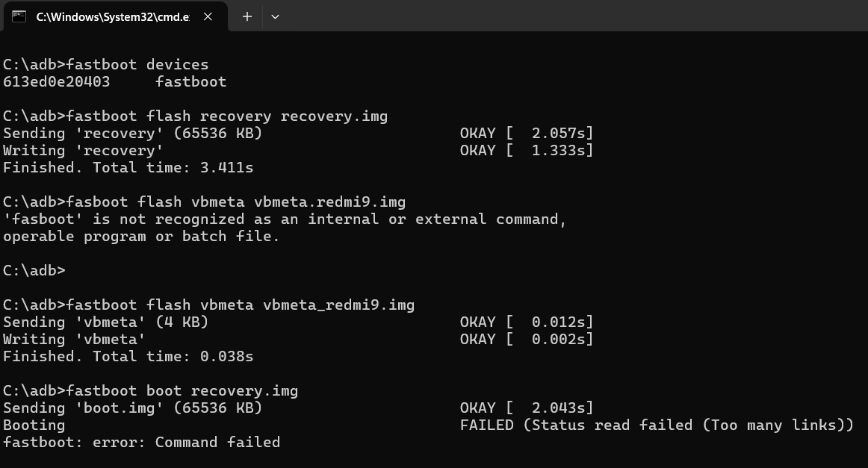Click the "Writing 'vbmeta'" output line
Screen dimensions: 868x468
coord(74,339)
